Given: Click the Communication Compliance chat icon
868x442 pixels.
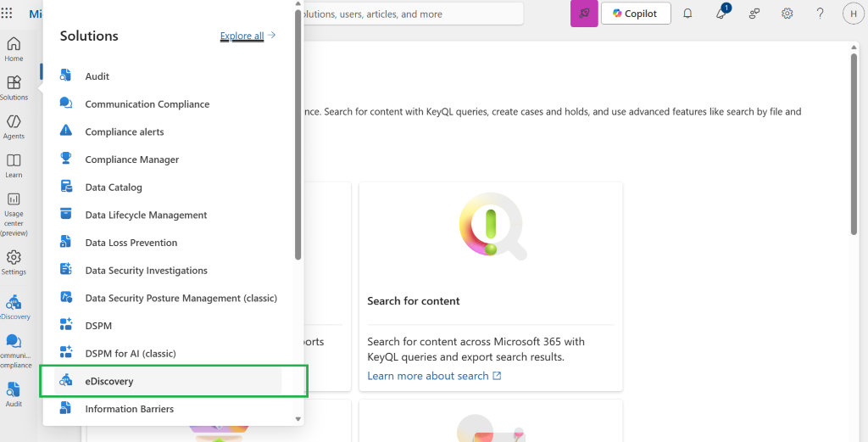Looking at the screenshot, I should [x=66, y=104].
